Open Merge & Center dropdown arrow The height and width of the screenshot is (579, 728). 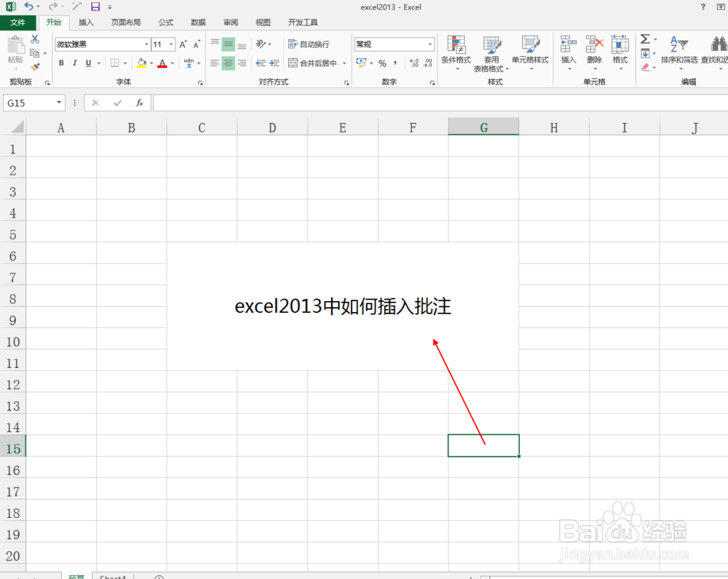click(x=344, y=63)
